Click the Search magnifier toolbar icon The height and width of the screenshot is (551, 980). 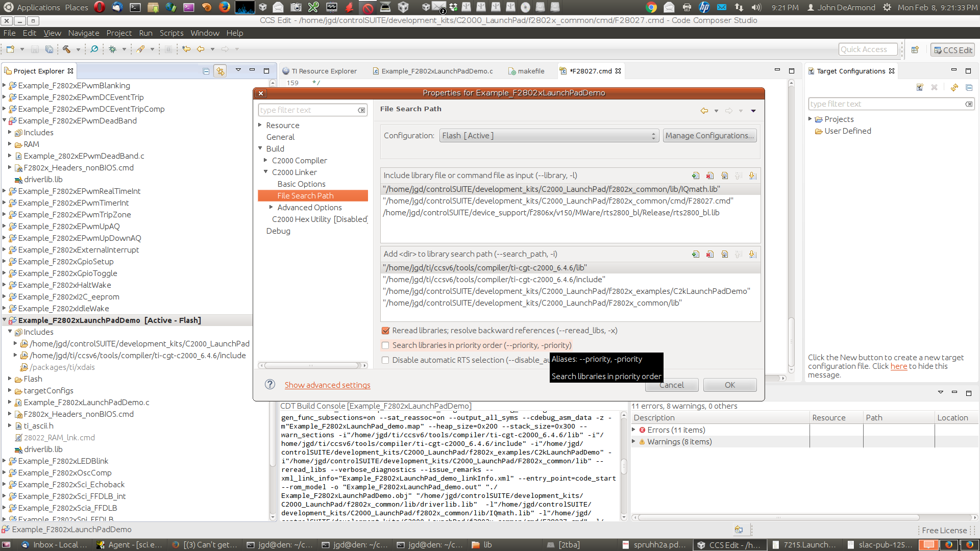coord(94,49)
